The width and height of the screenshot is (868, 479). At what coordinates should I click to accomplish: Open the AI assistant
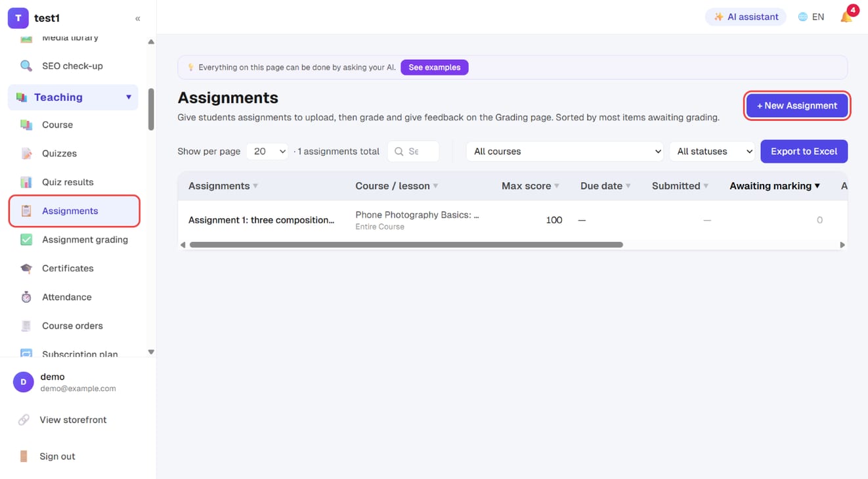[746, 17]
